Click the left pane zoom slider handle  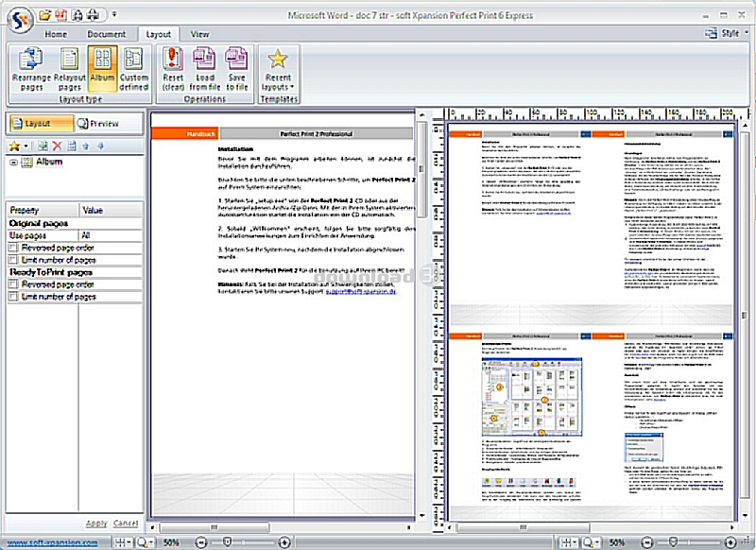click(x=227, y=542)
